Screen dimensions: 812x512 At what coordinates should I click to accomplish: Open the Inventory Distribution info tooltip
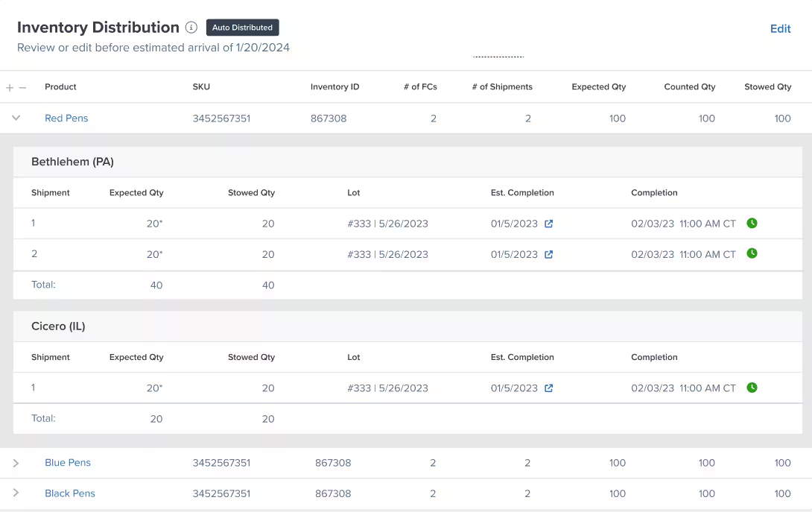[191, 27]
